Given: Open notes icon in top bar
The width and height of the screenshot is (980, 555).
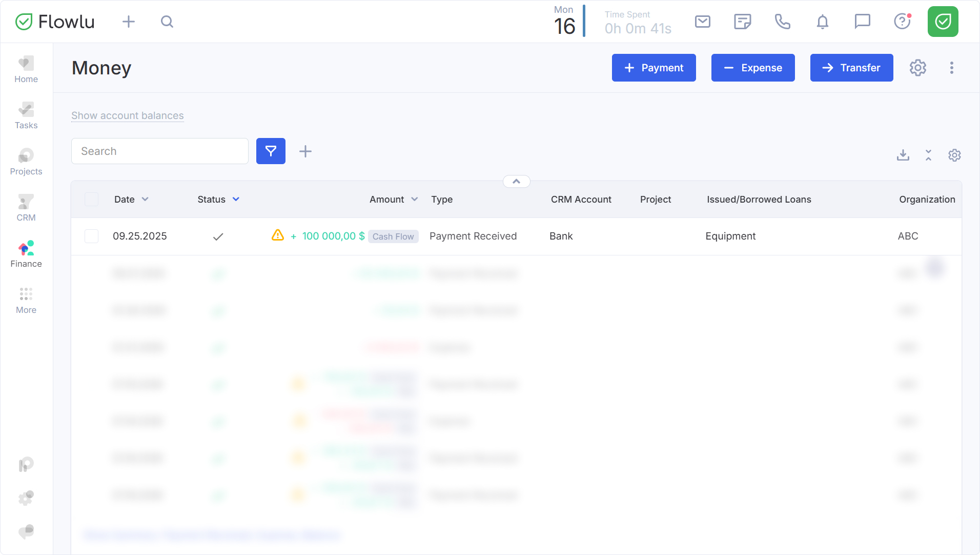Looking at the screenshot, I should coord(742,22).
